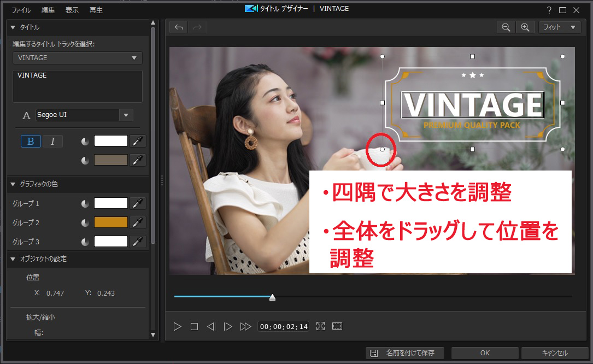Zoom in with the plus magnifier

(525, 27)
